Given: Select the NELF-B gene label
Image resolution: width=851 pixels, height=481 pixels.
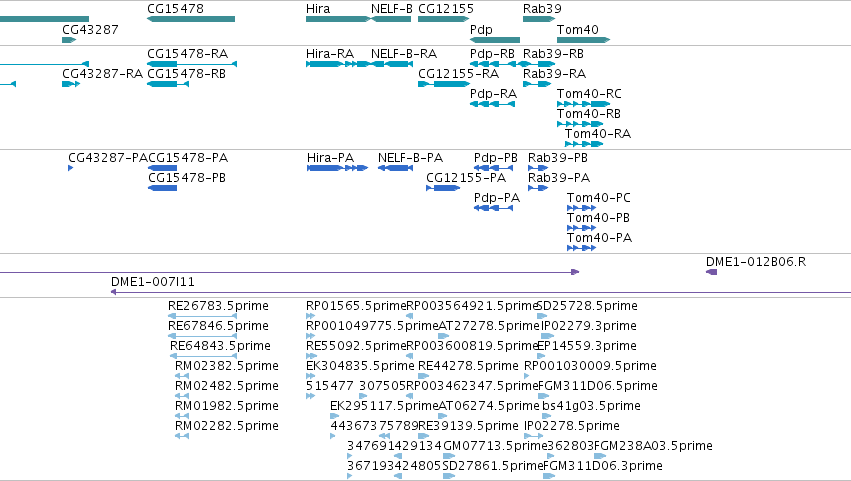Looking at the screenshot, I should coord(391,9).
